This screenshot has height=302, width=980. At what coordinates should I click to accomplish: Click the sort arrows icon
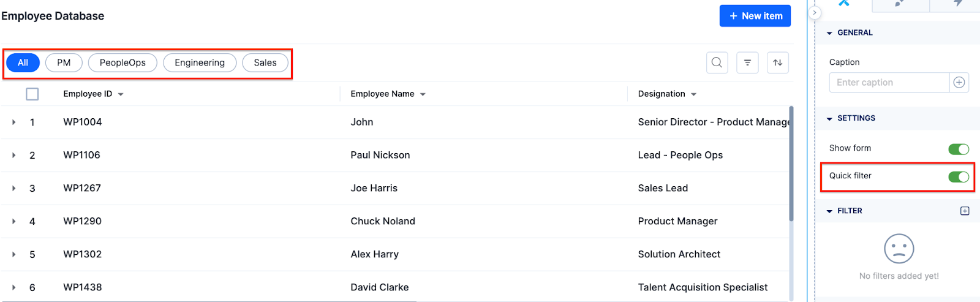click(x=777, y=62)
